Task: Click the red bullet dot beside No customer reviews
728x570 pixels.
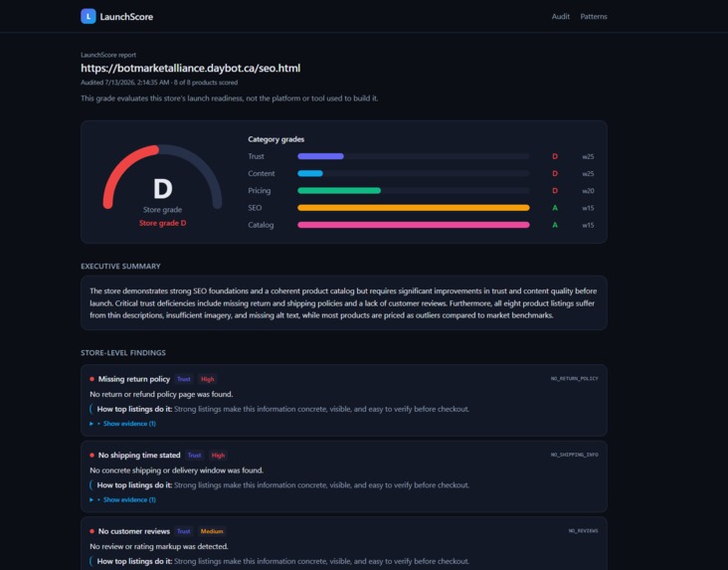Action: (91, 531)
